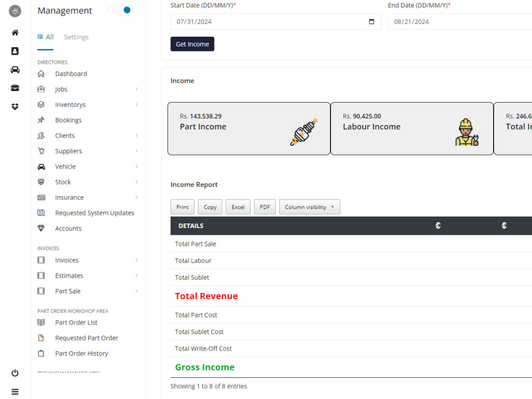Click the worker Labour Income icon
The width and height of the screenshot is (532, 399).
[x=467, y=132]
